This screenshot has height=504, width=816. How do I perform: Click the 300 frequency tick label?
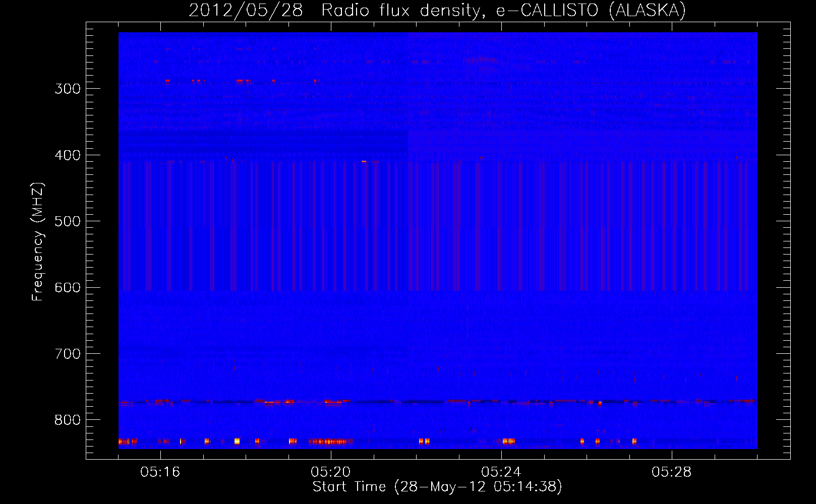68,89
